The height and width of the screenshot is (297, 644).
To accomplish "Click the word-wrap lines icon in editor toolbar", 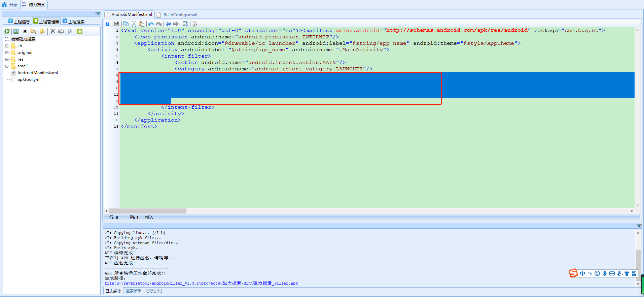I will tap(185, 24).
